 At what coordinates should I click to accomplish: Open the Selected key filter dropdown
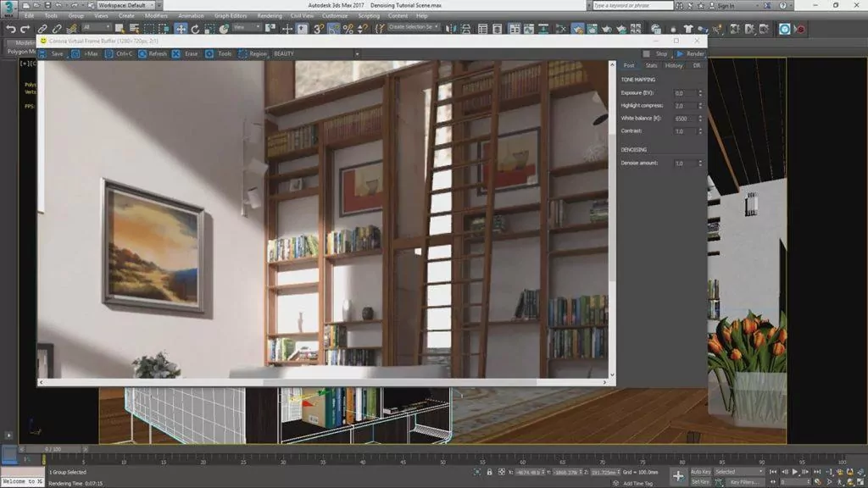click(738, 471)
